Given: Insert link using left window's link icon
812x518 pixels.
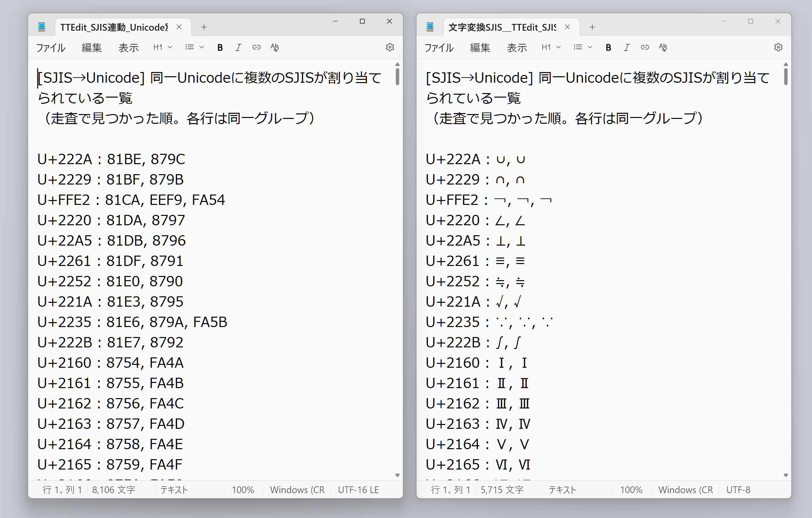Looking at the screenshot, I should coord(256,48).
